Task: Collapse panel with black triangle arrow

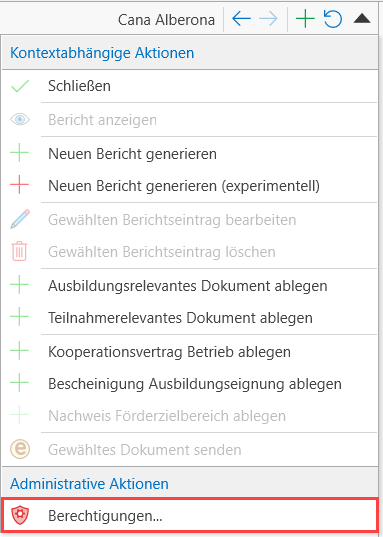Action: point(362,18)
